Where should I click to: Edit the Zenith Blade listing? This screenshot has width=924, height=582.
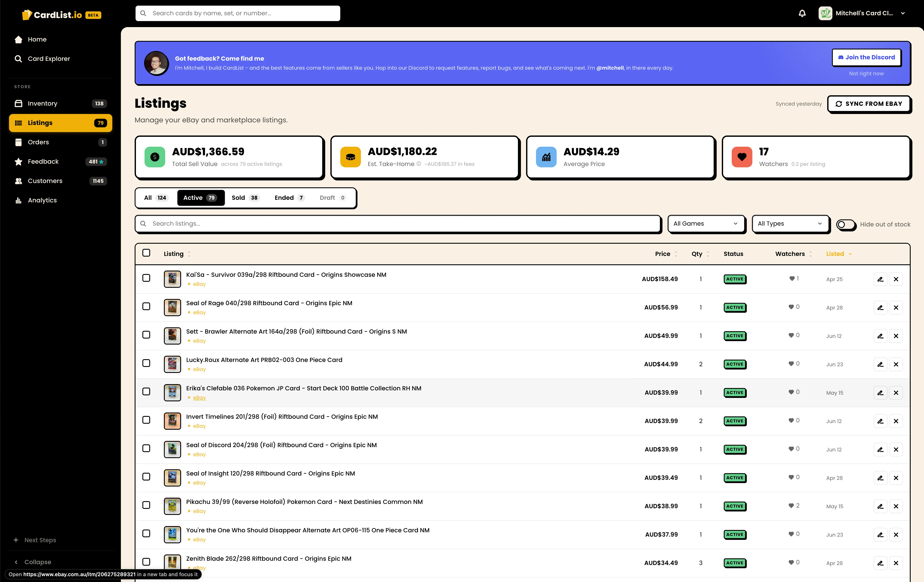(880, 563)
